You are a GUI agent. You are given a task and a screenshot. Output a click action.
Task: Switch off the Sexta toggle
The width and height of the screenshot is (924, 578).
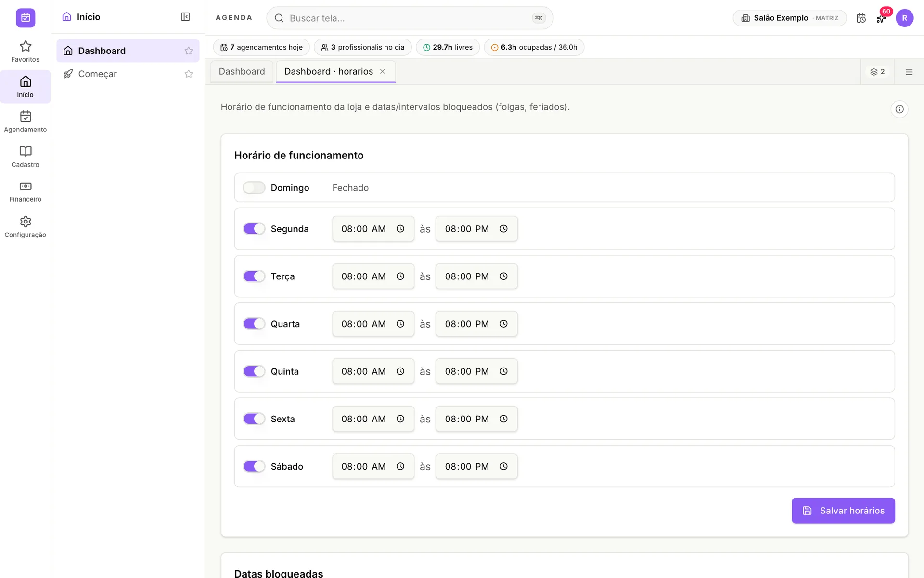tap(254, 419)
